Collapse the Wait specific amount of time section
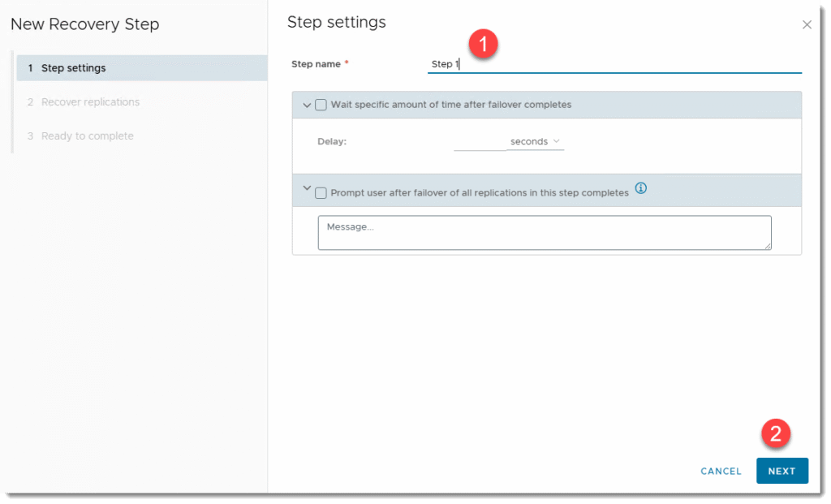Screen dimensions: 831x504 [x=306, y=105]
